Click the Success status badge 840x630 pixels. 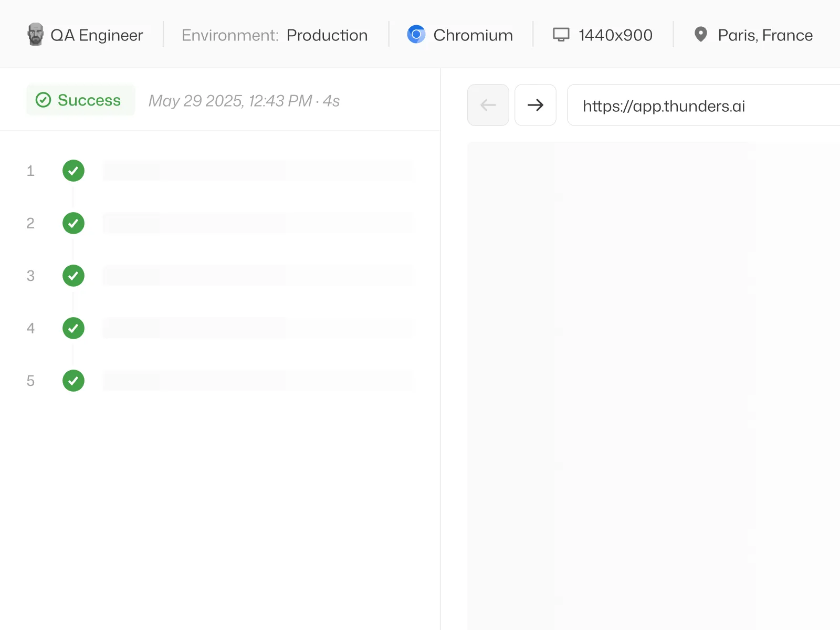(x=80, y=100)
